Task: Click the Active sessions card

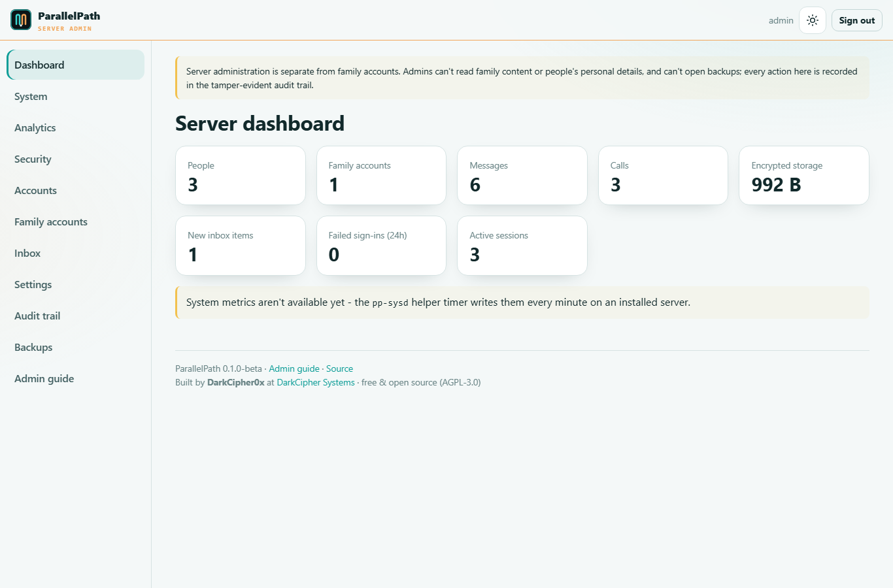Action: point(522,246)
